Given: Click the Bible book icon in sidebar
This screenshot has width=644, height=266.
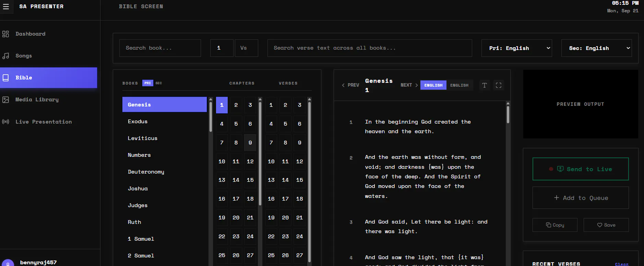Looking at the screenshot, I should tap(5, 78).
